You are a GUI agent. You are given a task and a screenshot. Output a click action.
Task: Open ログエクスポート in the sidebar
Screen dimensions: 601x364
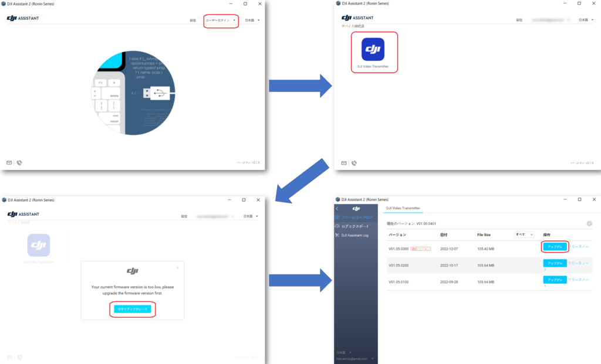pyautogui.click(x=355, y=226)
